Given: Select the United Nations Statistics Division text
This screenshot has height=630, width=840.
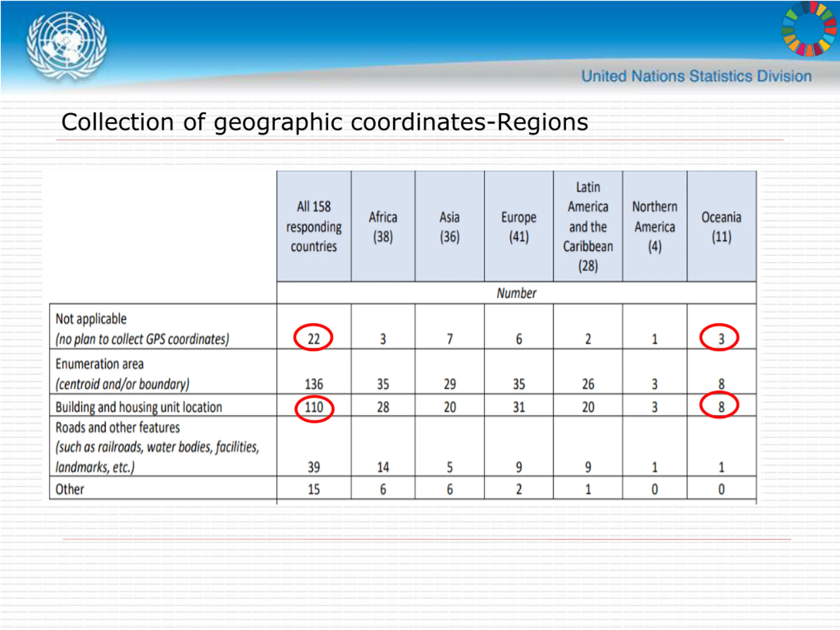Looking at the screenshot, I should click(x=697, y=76).
